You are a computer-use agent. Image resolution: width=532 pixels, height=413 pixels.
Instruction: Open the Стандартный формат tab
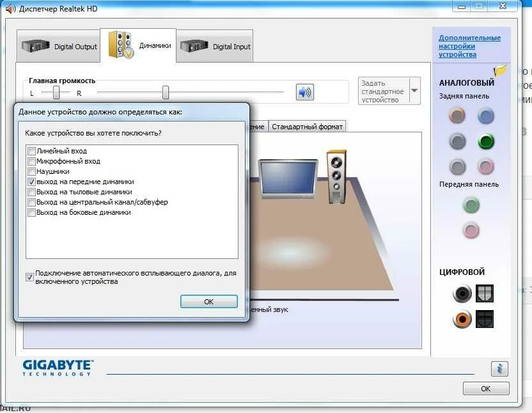[307, 127]
